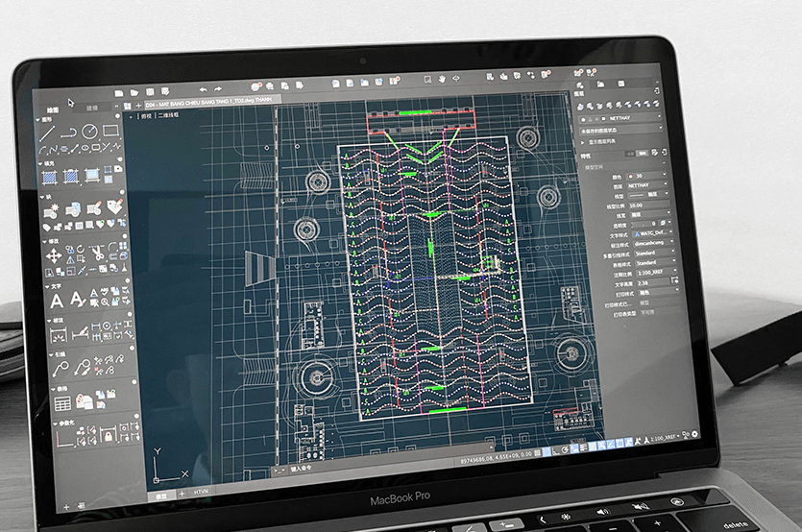Click the Open folder icon in toolbar
Viewport: 802px width, 532px height.
[134, 92]
